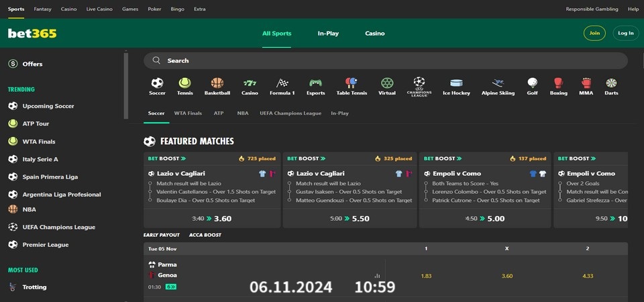Open the Upcoming Soccer sidebar link
This screenshot has width=644, height=302.
[x=48, y=106]
